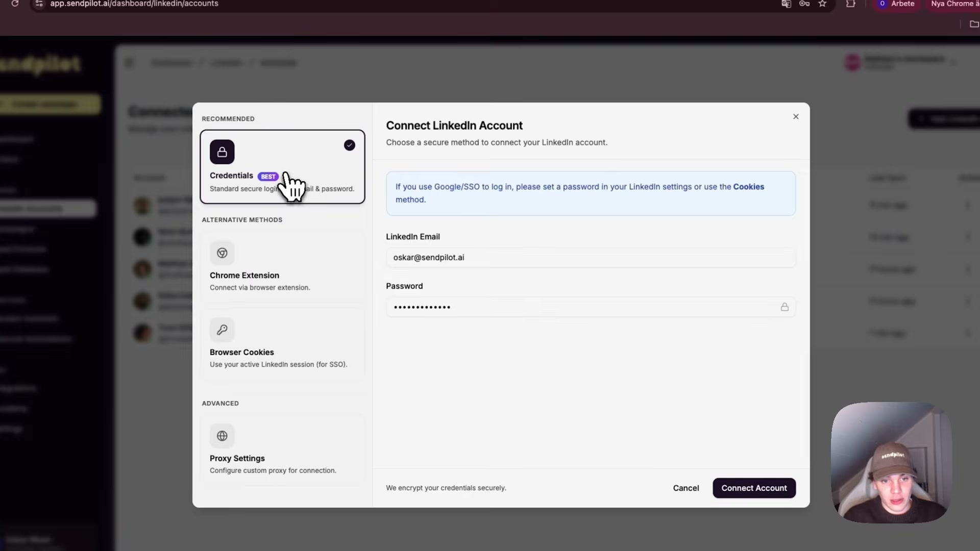The width and height of the screenshot is (980, 551).
Task: Click the Nya Chrome update button
Action: click(954, 4)
